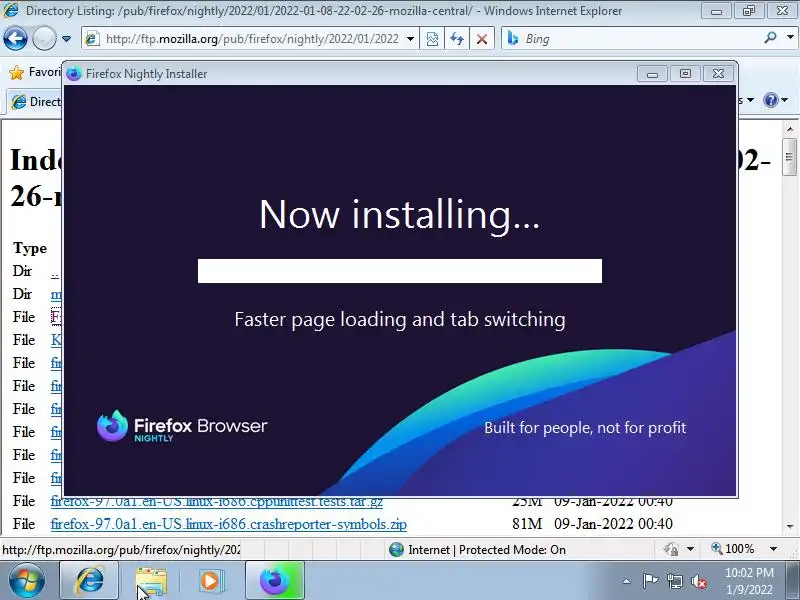Minimize the Internet Explorer window
This screenshot has height=600, width=800.
[x=716, y=11]
